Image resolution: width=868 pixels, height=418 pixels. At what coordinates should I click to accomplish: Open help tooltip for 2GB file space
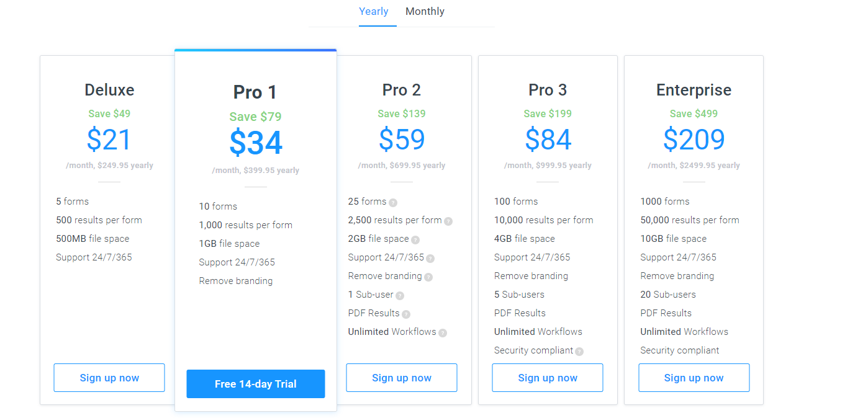click(415, 239)
